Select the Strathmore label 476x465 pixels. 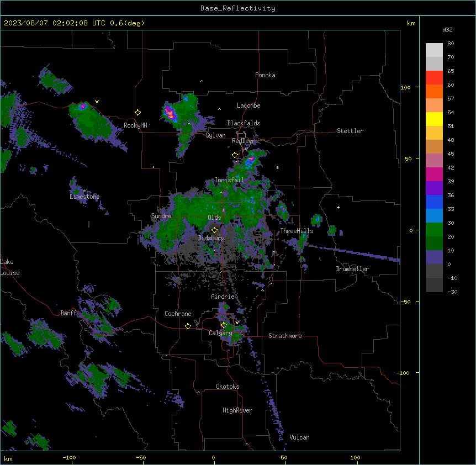coord(285,336)
